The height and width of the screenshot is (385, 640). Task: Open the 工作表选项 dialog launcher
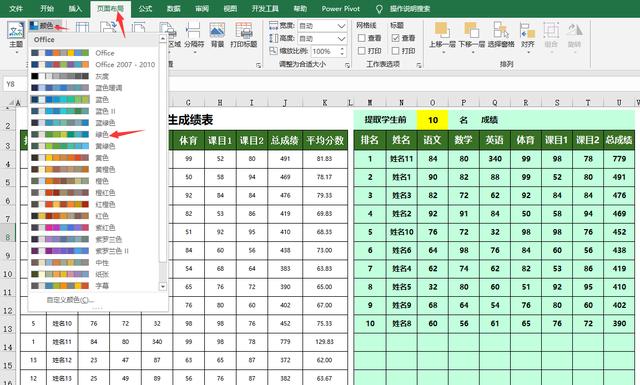(419, 65)
